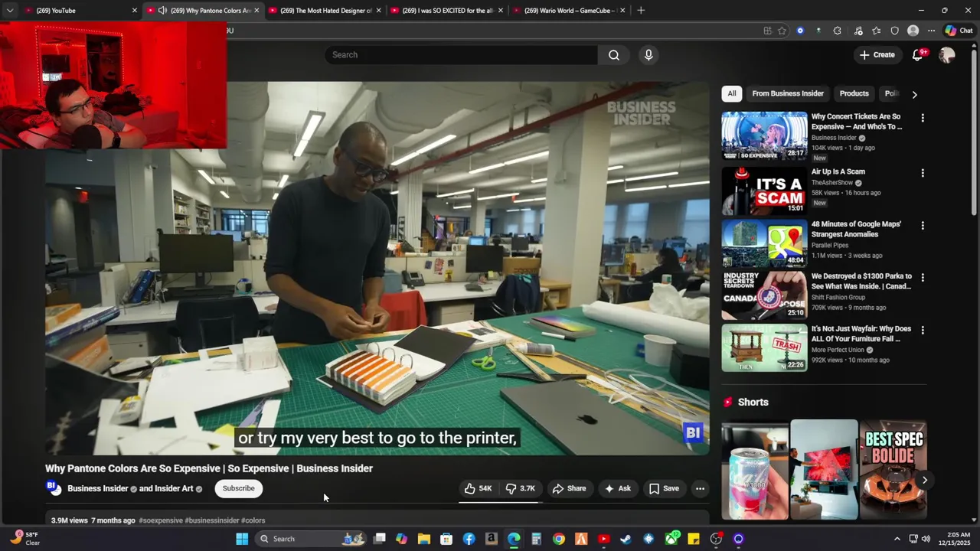Switch to the YouTube home tab
The image size is (980, 551).
click(80, 11)
